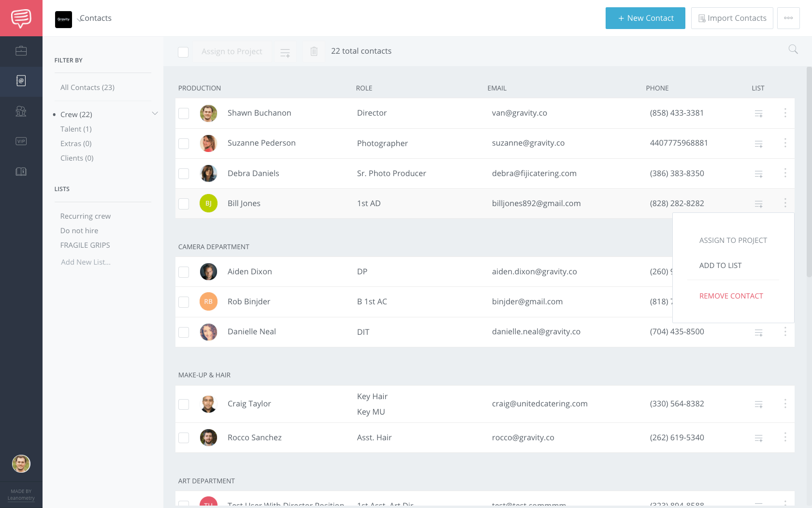Select Debra Daniels' checkbox

184,174
